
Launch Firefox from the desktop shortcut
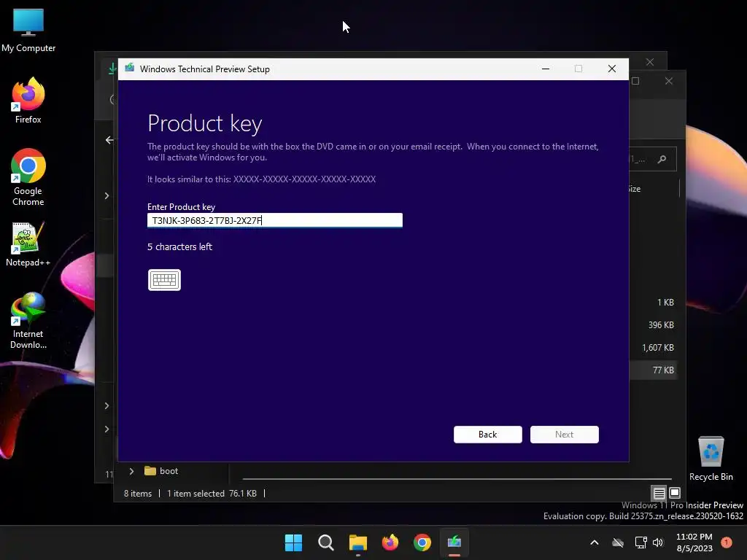tap(28, 101)
